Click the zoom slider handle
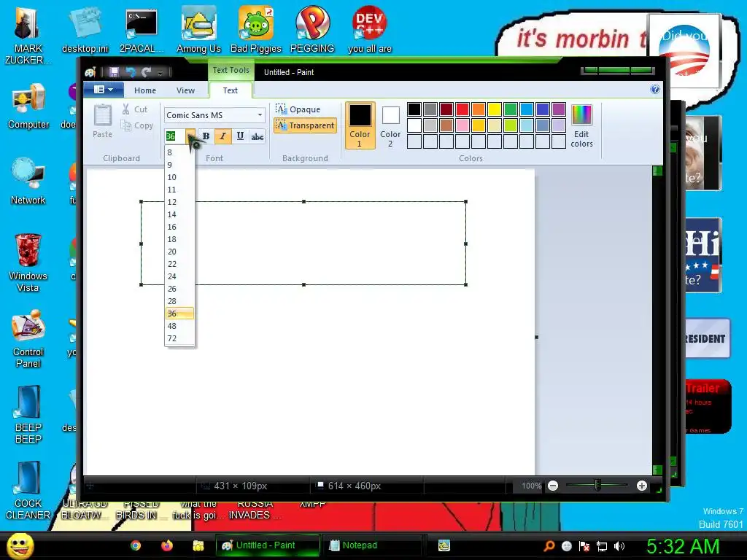 tap(597, 486)
